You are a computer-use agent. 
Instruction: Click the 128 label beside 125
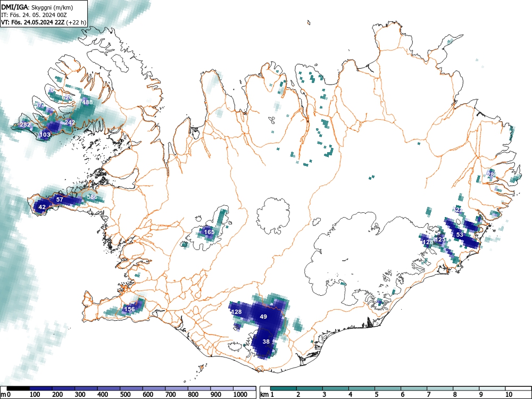click(x=428, y=242)
